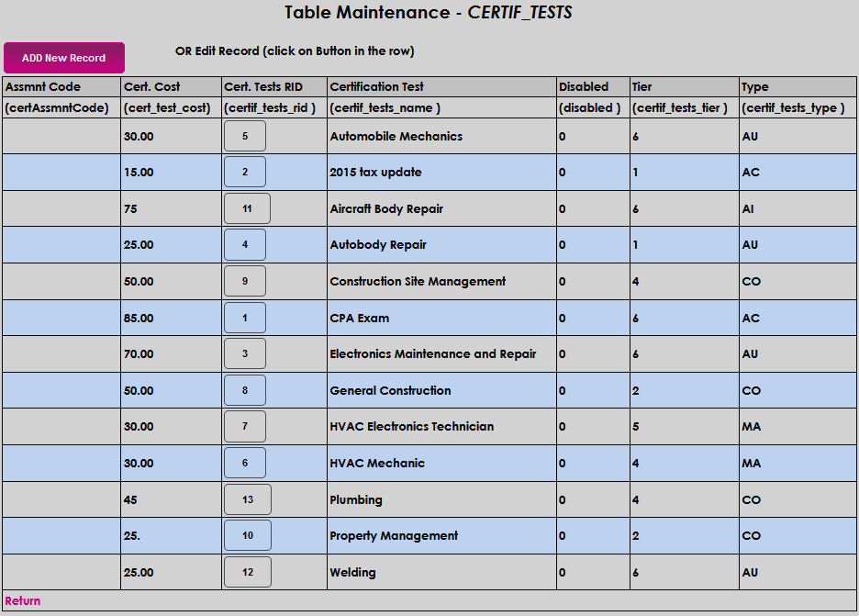859x616 pixels.
Task: Select record button 4 for Autobody Repair
Action: click(245, 244)
